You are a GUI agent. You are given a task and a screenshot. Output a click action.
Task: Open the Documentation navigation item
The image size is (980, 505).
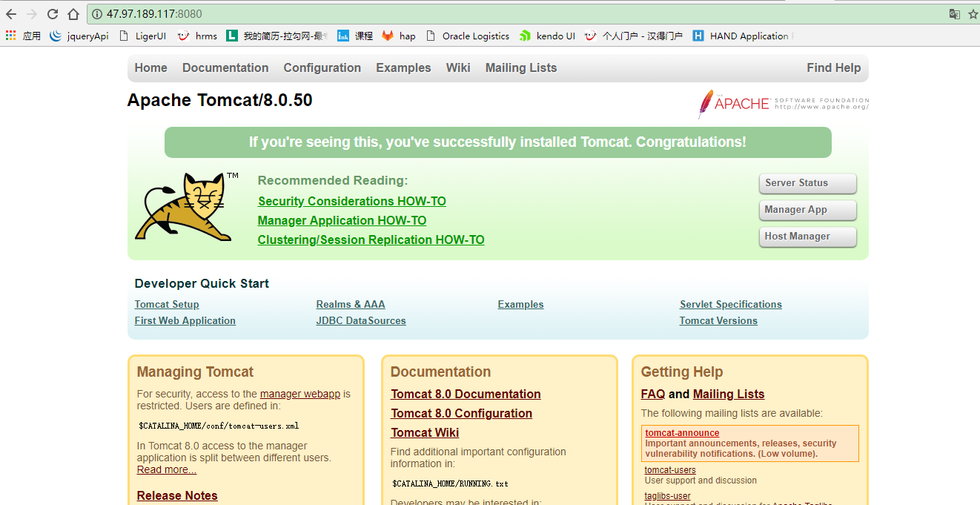[225, 67]
